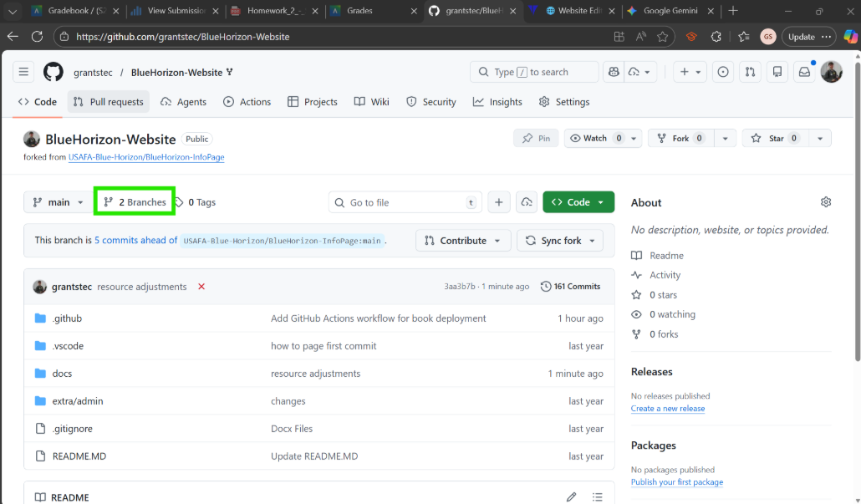Open the GitHub hamburger navigation menu
861x504 pixels.
coord(23,72)
